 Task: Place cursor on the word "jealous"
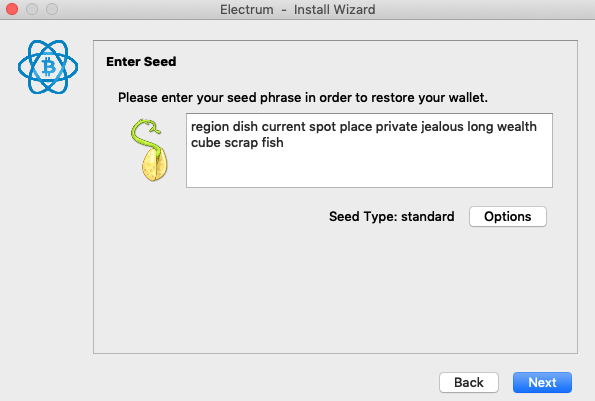[x=442, y=126]
